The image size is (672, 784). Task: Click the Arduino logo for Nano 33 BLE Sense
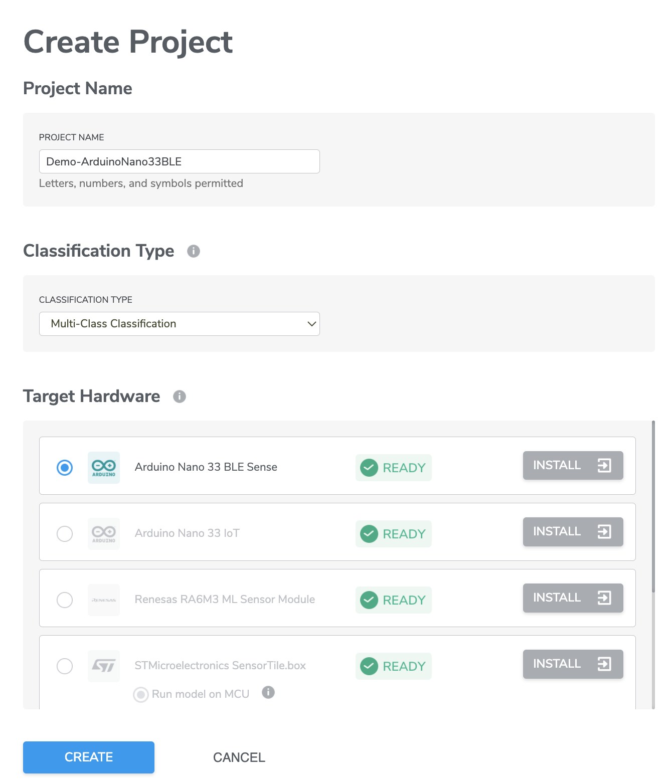[x=104, y=468]
